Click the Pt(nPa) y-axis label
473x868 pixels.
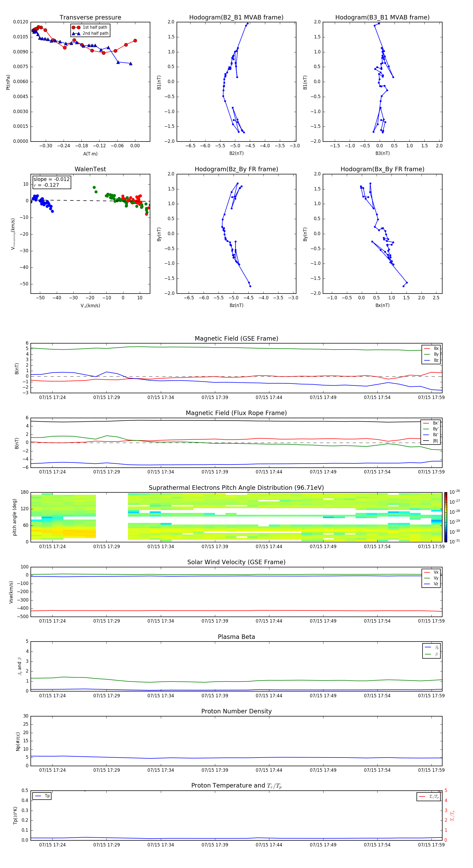click(x=8, y=82)
